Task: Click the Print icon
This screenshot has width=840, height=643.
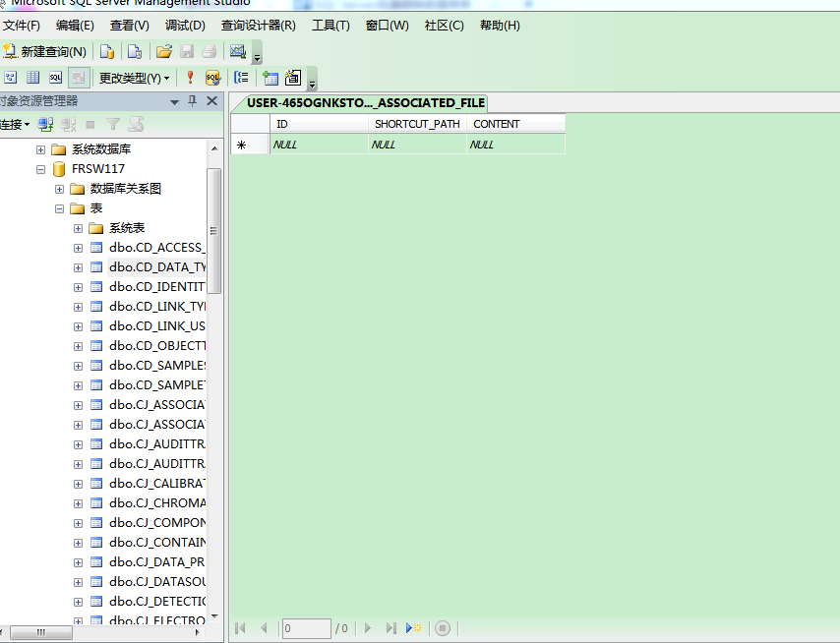Action: 209,51
